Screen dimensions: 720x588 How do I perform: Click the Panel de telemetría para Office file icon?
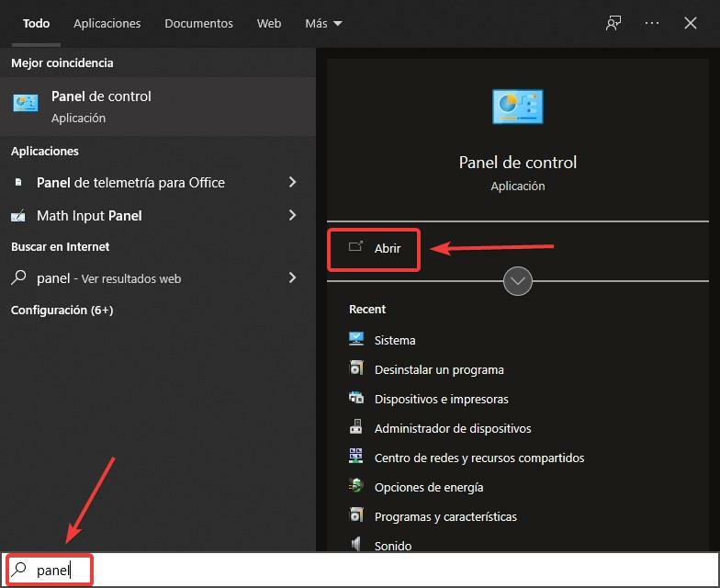(x=18, y=182)
